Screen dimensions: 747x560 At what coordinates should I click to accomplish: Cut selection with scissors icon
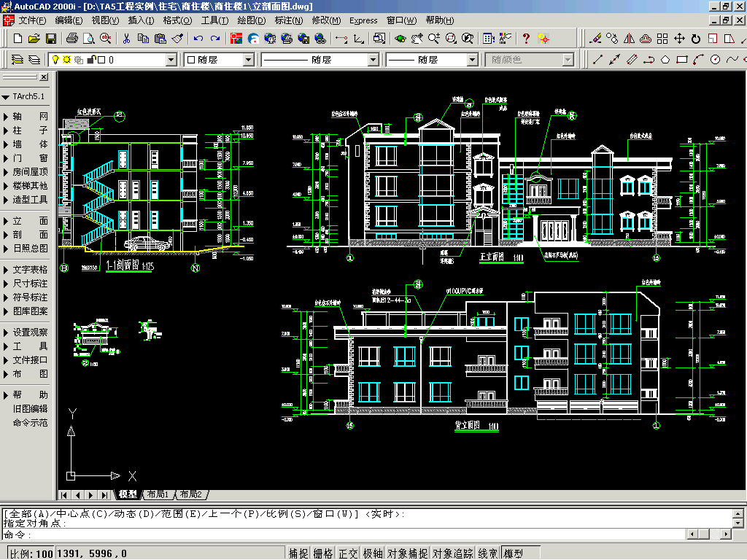click(126, 39)
